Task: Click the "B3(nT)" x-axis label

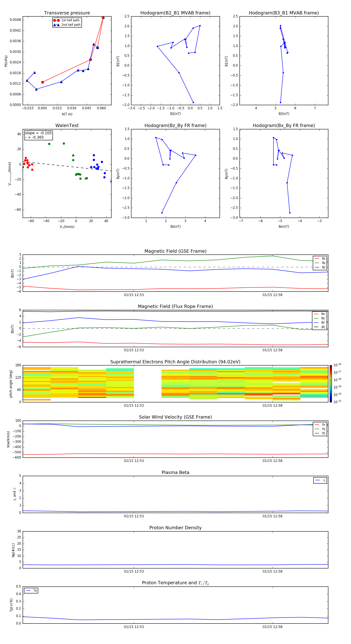Action: point(284,114)
